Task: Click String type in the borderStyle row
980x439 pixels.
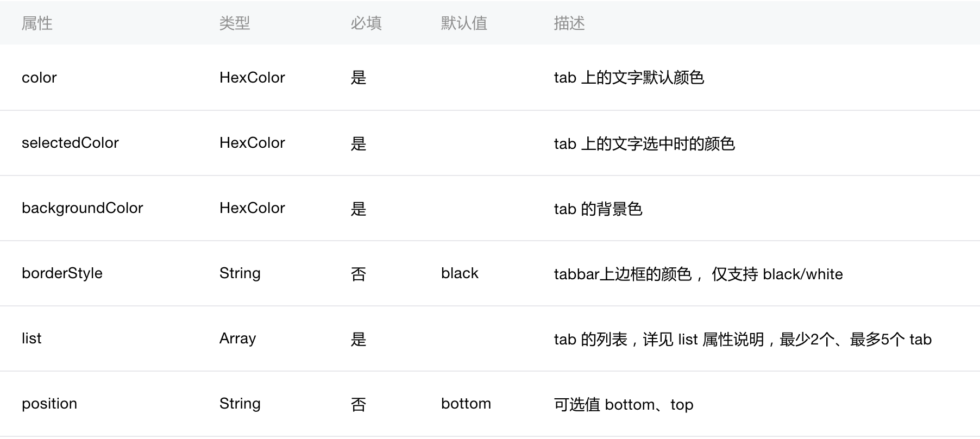Action: [x=240, y=273]
